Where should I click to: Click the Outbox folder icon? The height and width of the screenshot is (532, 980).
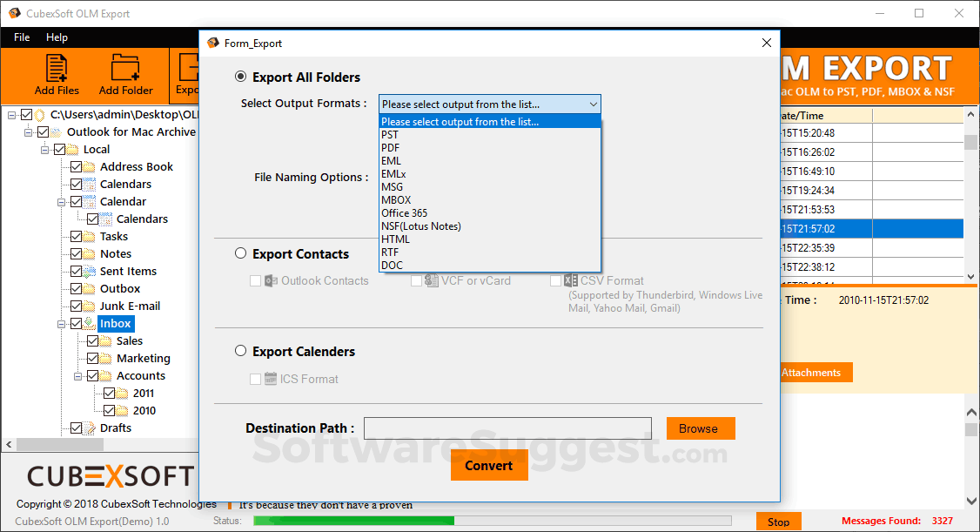click(x=90, y=289)
